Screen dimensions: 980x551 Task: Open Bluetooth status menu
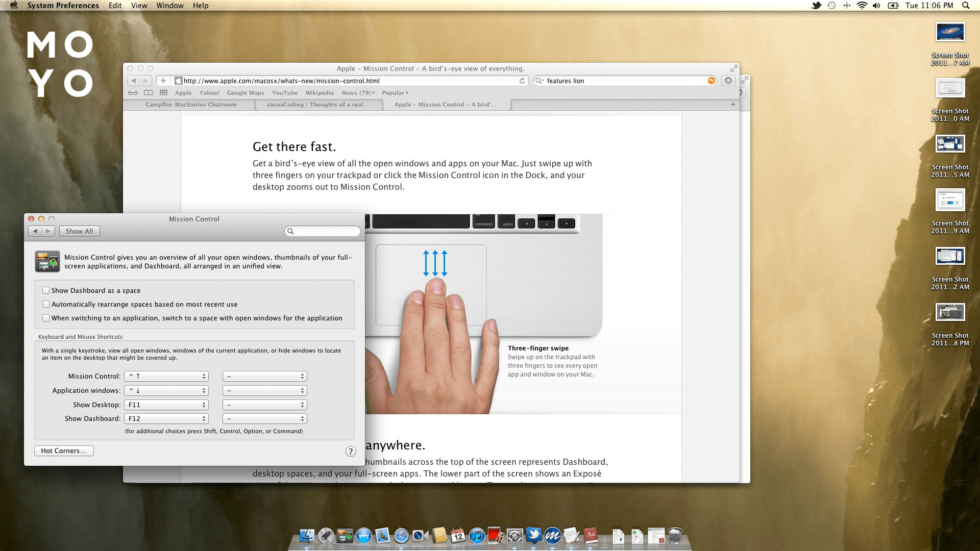(847, 6)
